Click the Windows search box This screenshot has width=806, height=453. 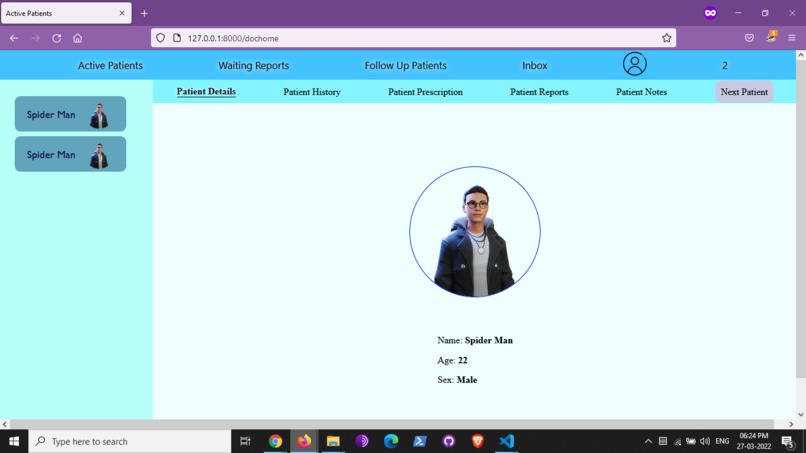130,441
